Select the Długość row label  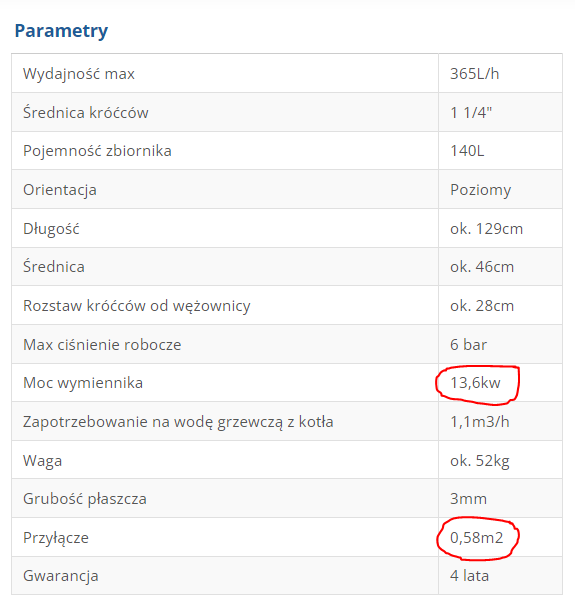[x=51, y=229]
